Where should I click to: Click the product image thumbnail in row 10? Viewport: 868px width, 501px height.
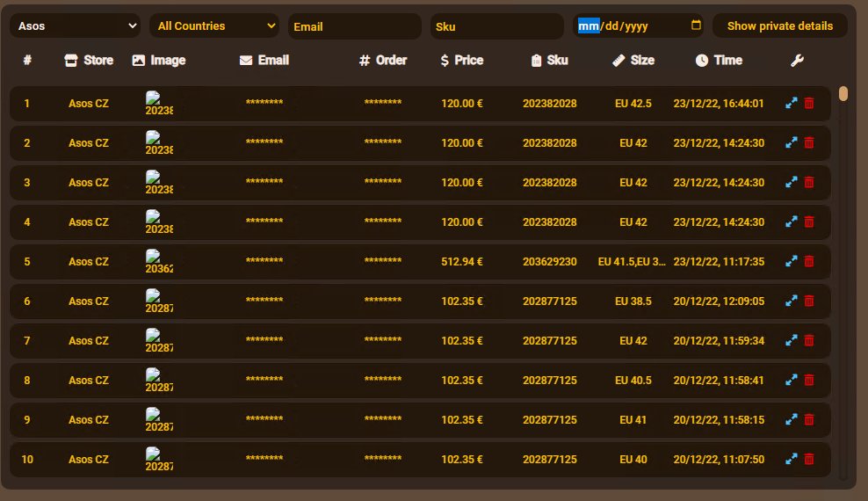coord(159,460)
